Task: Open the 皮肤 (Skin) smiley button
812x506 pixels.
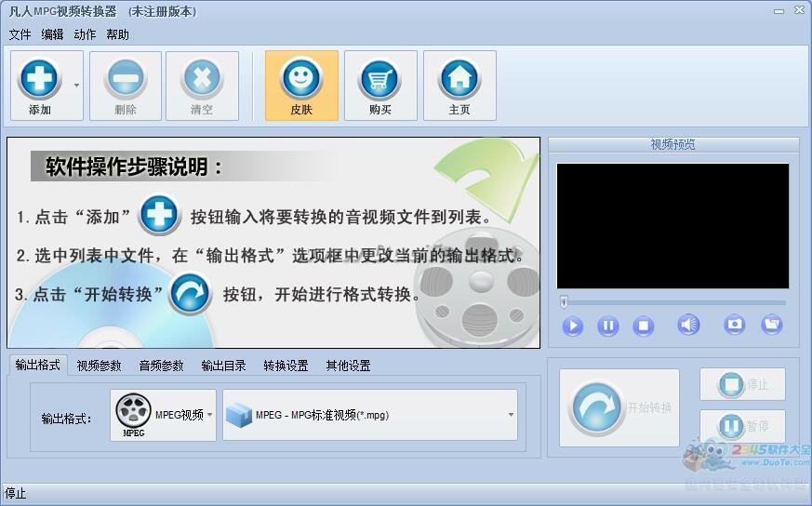Action: point(301,86)
